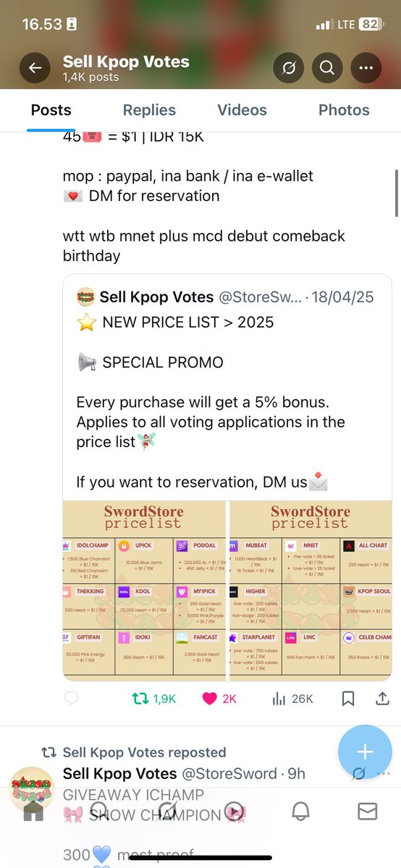Viewport: 401px width, 868px height.
Task: Click the vertical scrollbar on the right
Action: (395, 193)
